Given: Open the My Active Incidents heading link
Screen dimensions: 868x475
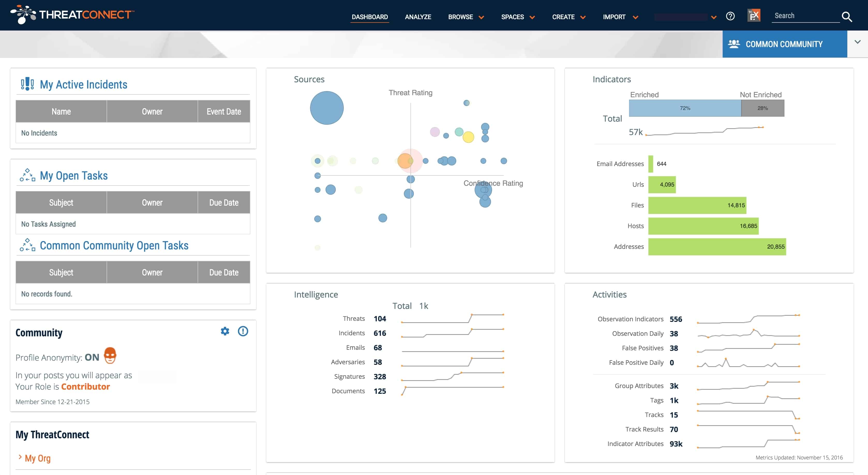Looking at the screenshot, I should pos(83,84).
